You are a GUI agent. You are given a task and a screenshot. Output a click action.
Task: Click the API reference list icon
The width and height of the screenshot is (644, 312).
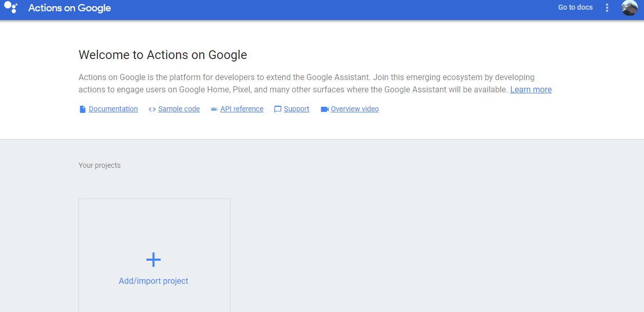click(214, 109)
